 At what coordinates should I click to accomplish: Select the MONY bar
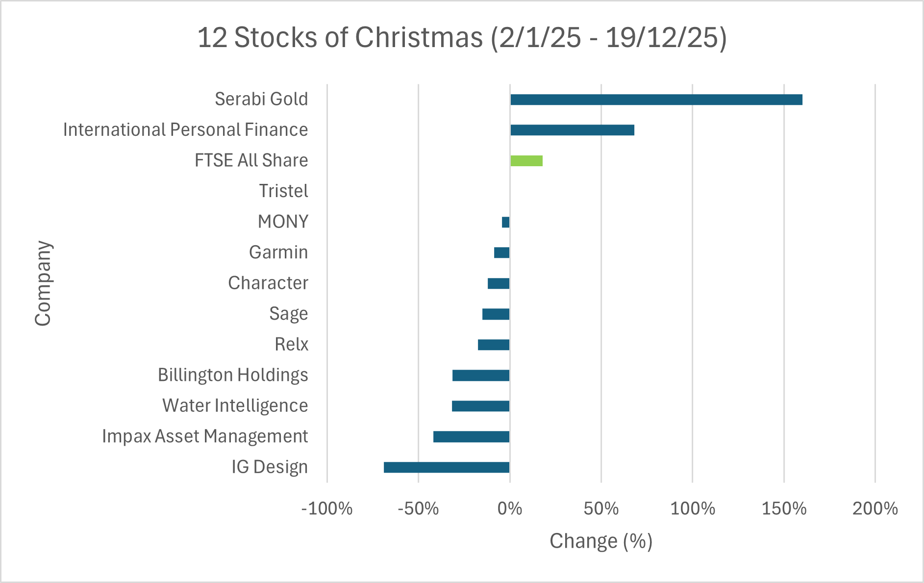506,222
